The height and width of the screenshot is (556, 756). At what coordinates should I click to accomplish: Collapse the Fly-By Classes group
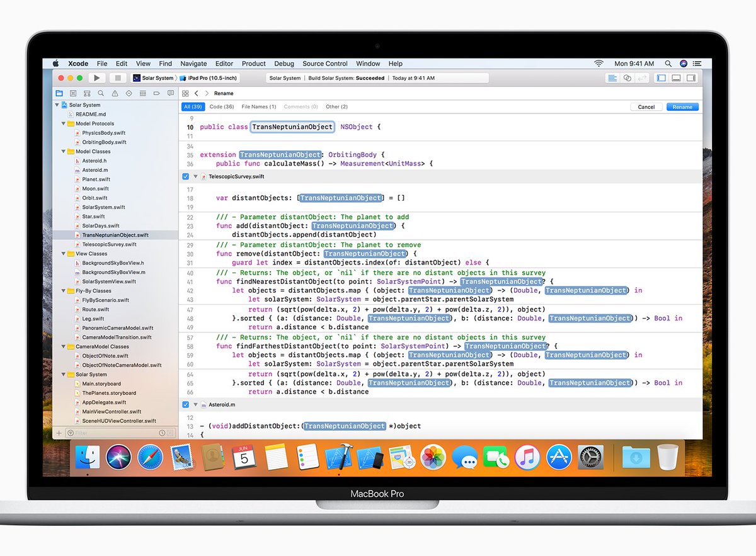pos(64,291)
